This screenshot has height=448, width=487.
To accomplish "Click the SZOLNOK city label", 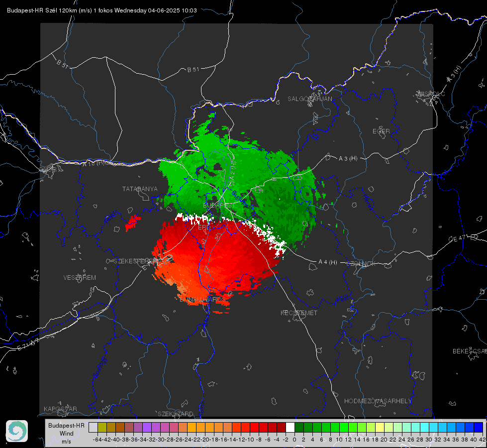I will pos(361,264).
